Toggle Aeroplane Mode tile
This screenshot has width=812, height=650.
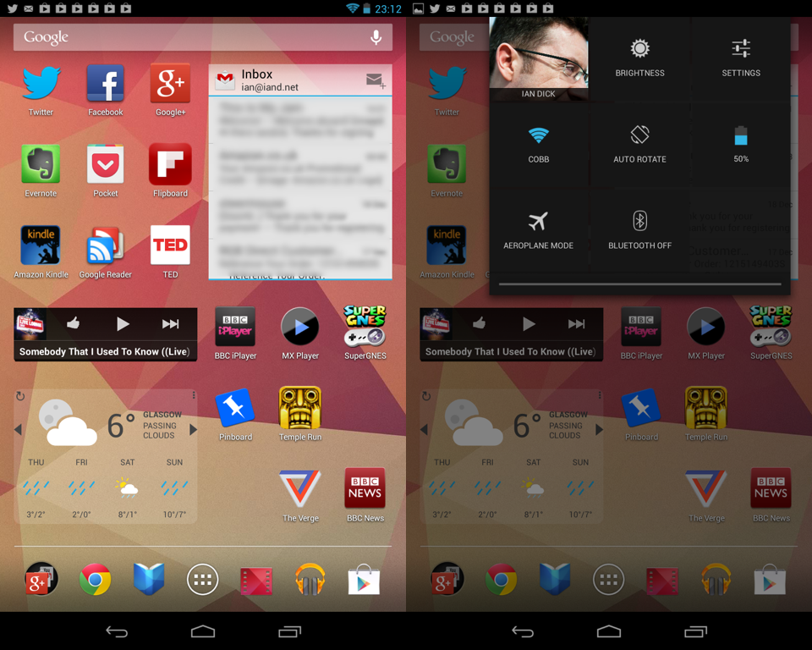pos(539,232)
